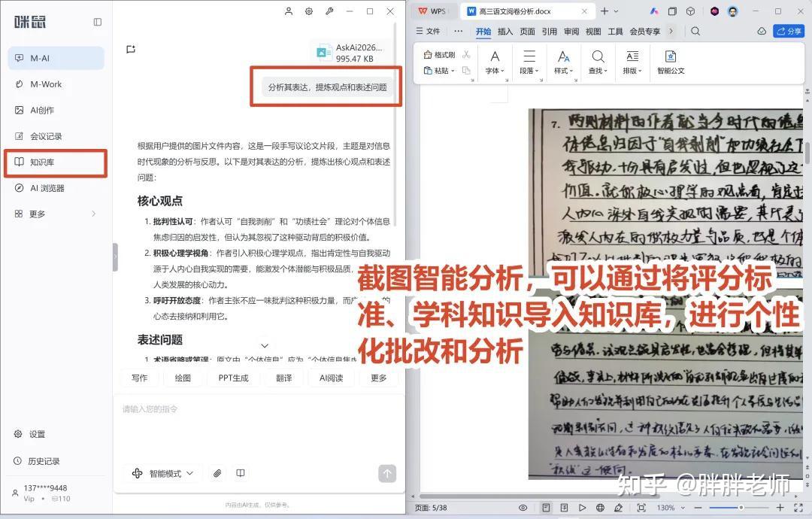Click the WPS zoom slider handle
The width and height of the screenshot is (812, 519).
741,508
